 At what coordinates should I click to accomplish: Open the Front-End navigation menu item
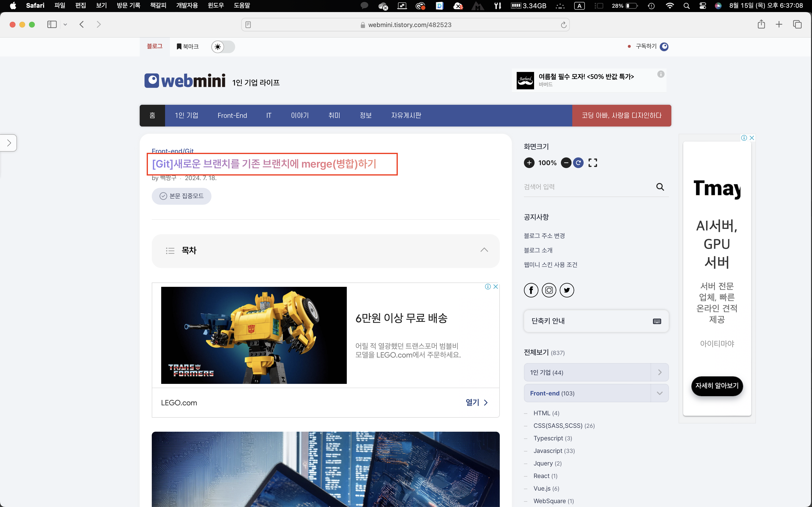[232, 116]
